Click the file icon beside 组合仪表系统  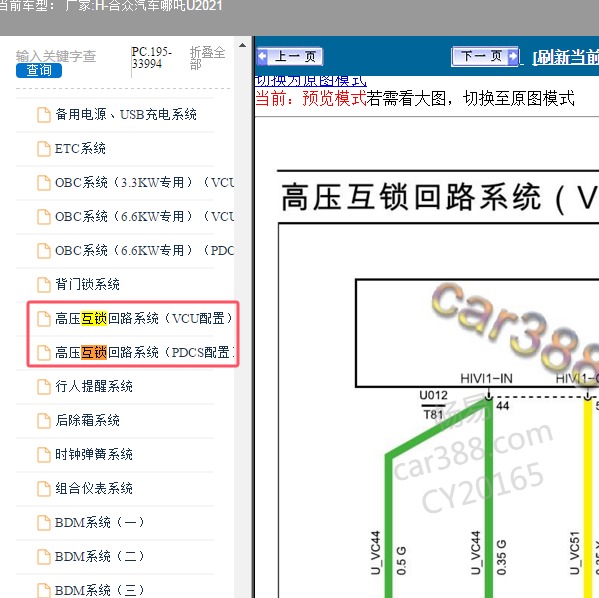click(44, 489)
